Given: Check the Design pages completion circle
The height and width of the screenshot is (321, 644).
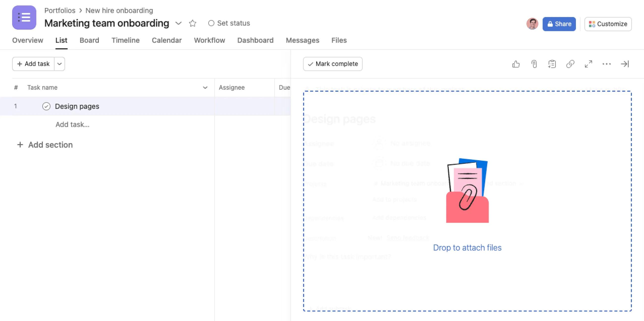Looking at the screenshot, I should [47, 106].
